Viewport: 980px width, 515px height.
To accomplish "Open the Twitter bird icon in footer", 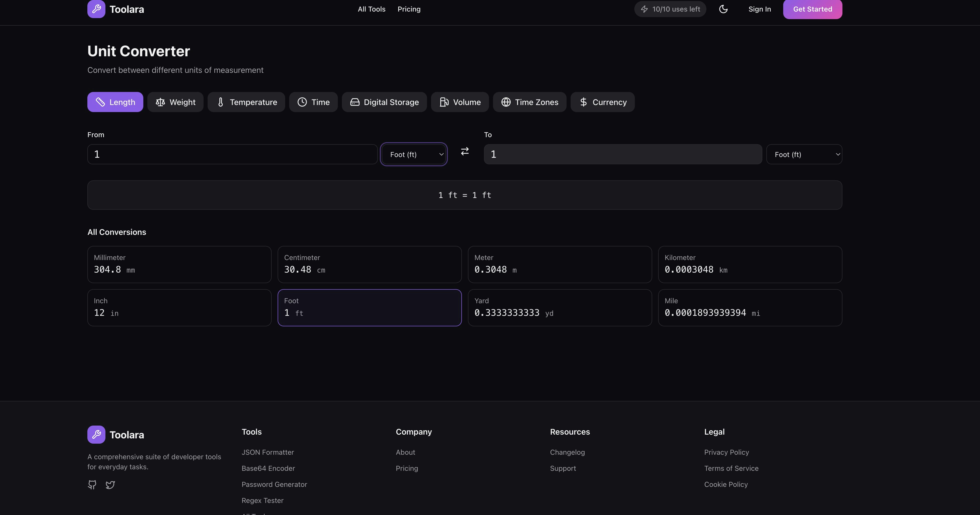I will point(110,485).
